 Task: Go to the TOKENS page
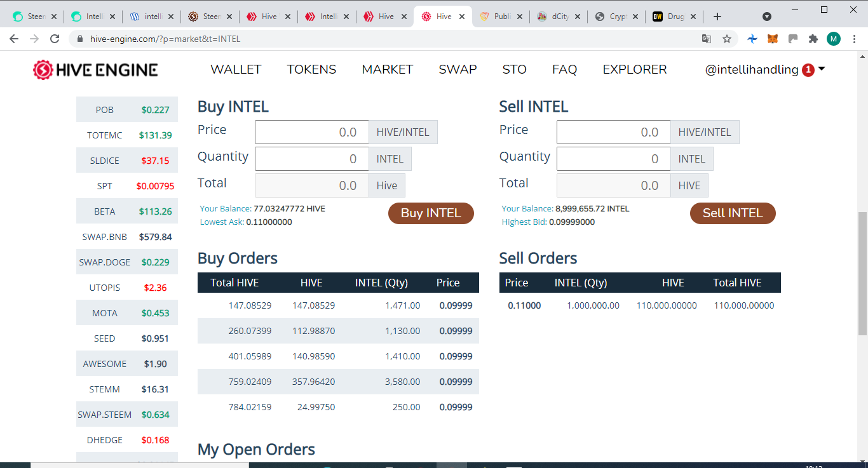(x=311, y=70)
